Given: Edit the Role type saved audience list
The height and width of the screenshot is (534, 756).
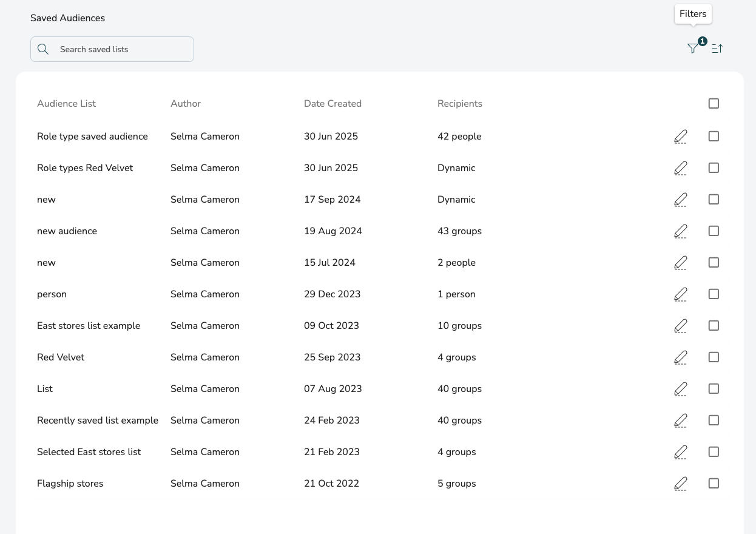Looking at the screenshot, I should click(681, 137).
